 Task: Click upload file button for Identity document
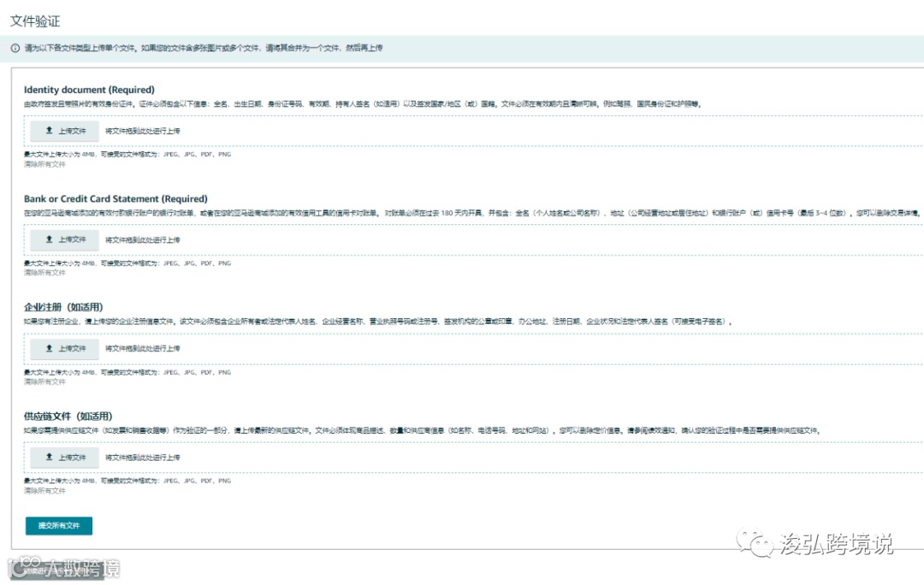coord(64,131)
